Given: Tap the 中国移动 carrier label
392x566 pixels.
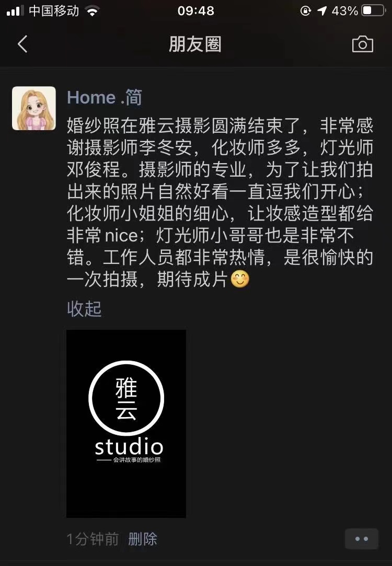Looking at the screenshot, I should point(54,10).
